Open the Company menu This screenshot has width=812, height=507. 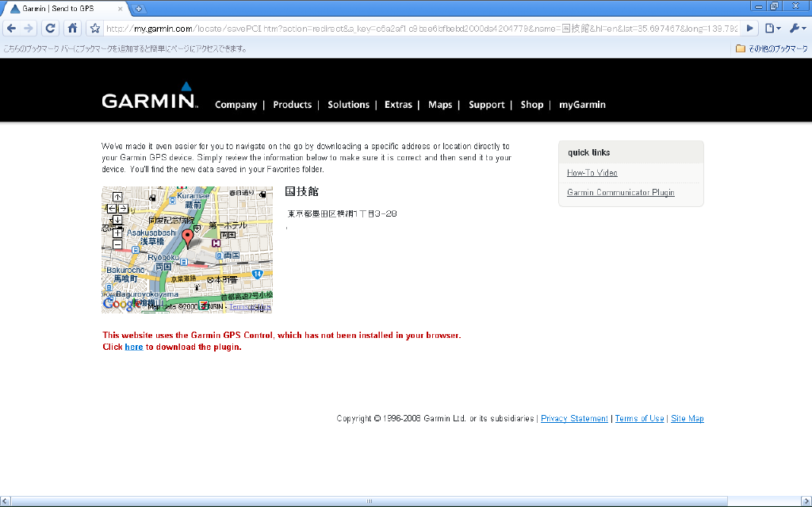pos(236,105)
